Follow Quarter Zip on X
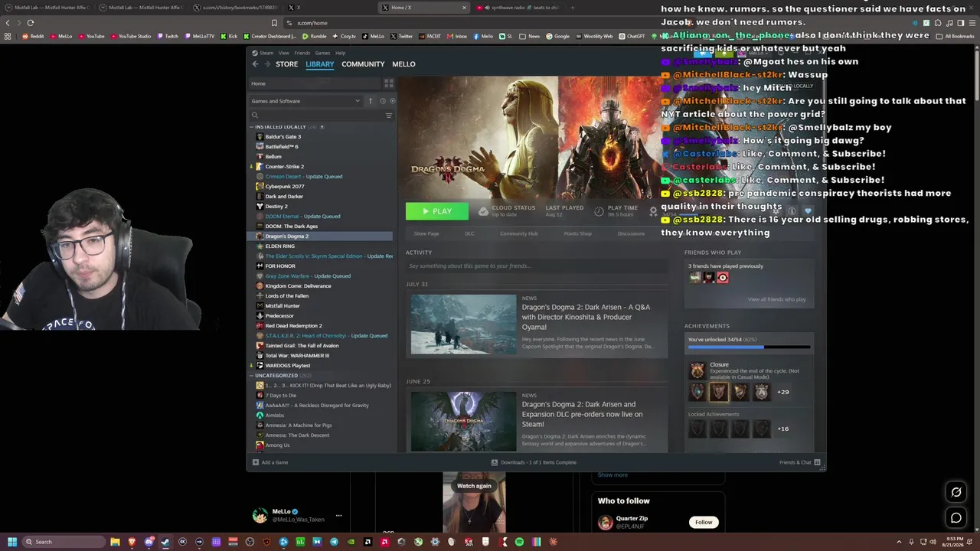 pos(703,523)
